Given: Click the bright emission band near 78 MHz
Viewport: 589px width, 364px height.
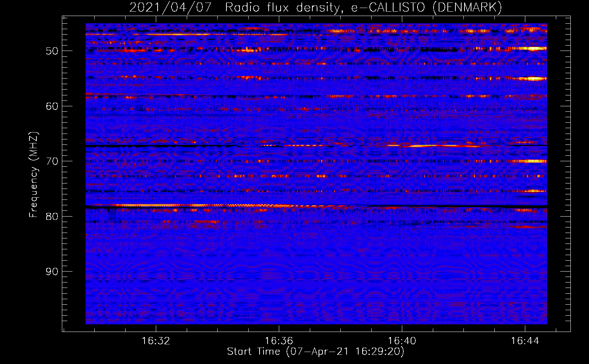Looking at the screenshot, I should (x=218, y=206).
